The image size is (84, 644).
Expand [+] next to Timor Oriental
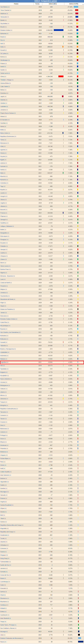click(10, 10)
